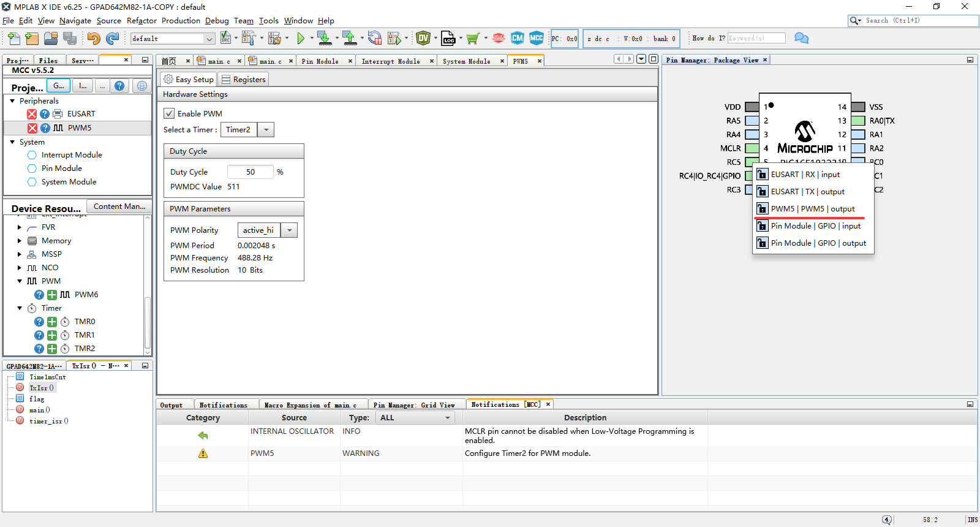Add PWM6 with the green plus icon

(x=52, y=295)
